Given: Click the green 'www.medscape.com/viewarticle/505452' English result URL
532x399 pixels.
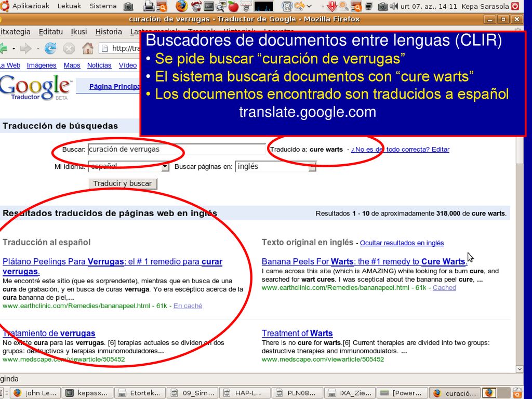Looking at the screenshot, I should (323, 360).
